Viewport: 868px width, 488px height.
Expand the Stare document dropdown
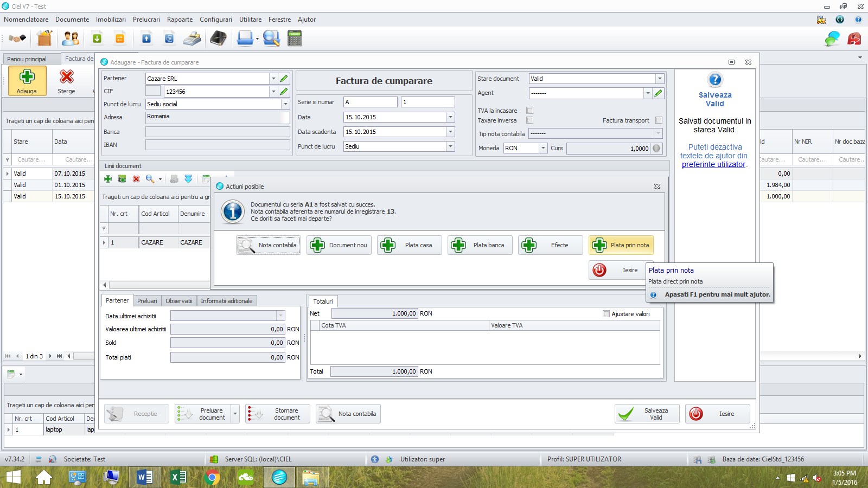pos(660,79)
